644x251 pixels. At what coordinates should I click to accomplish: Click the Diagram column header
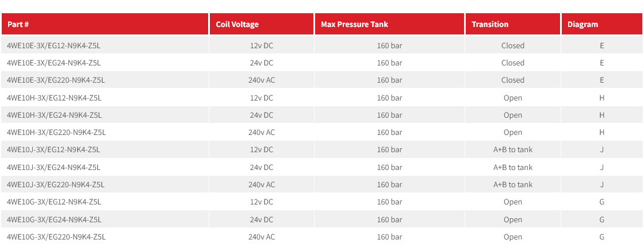click(582, 24)
